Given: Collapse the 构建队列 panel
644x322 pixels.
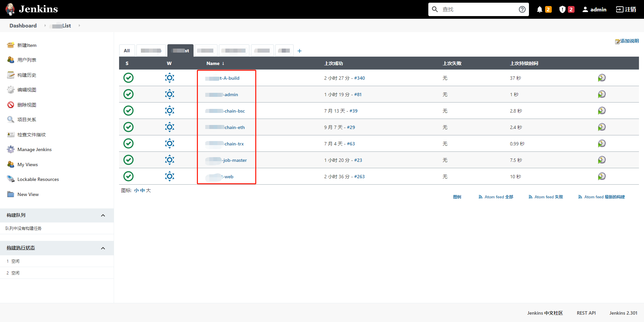Looking at the screenshot, I should [x=103, y=215].
